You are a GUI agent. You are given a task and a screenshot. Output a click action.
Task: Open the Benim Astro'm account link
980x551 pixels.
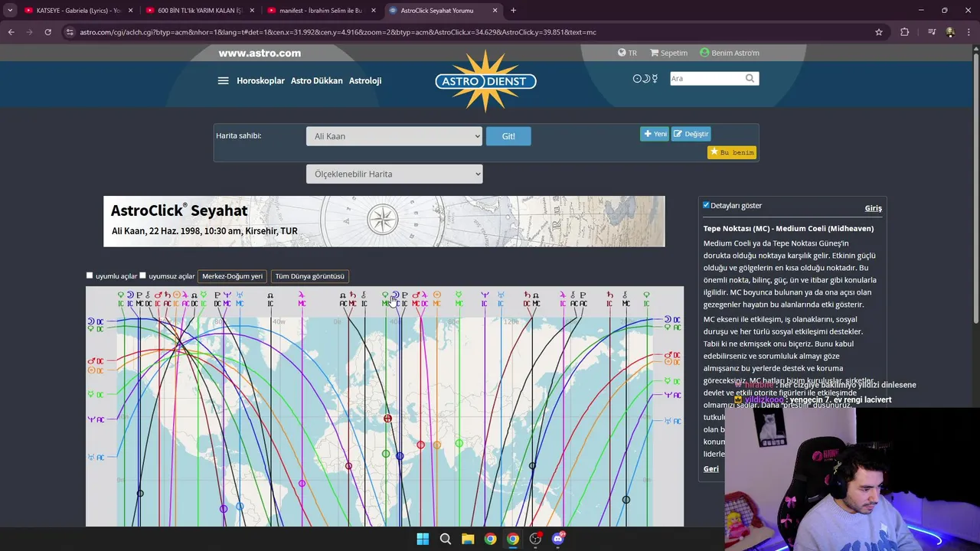point(730,53)
